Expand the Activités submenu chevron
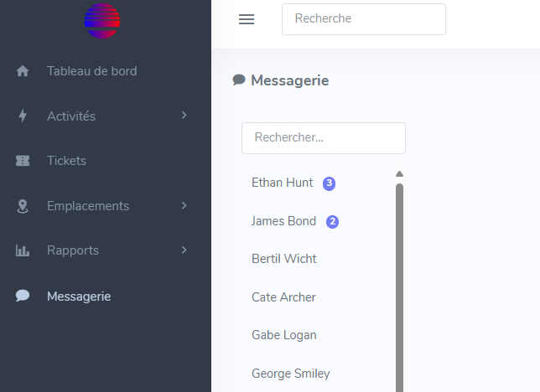Image resolution: width=540 pixels, height=392 pixels. coord(184,116)
